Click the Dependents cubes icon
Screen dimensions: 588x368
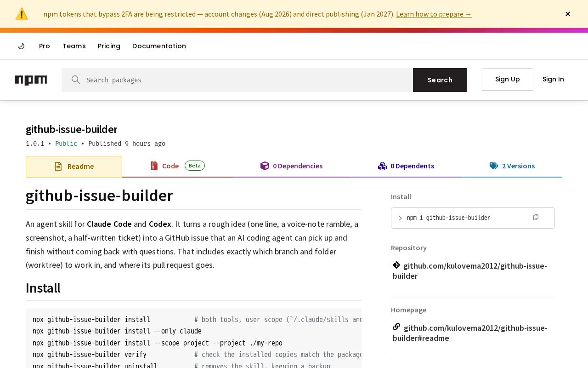point(382,166)
